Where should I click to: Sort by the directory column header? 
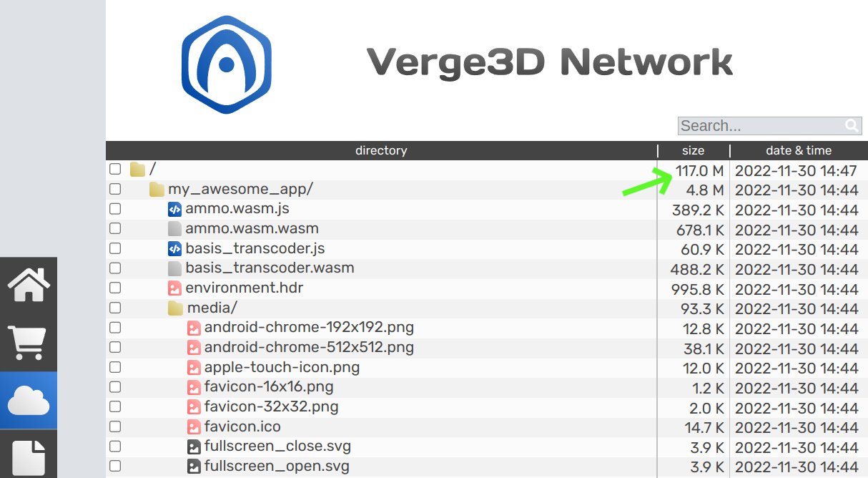[x=381, y=150]
